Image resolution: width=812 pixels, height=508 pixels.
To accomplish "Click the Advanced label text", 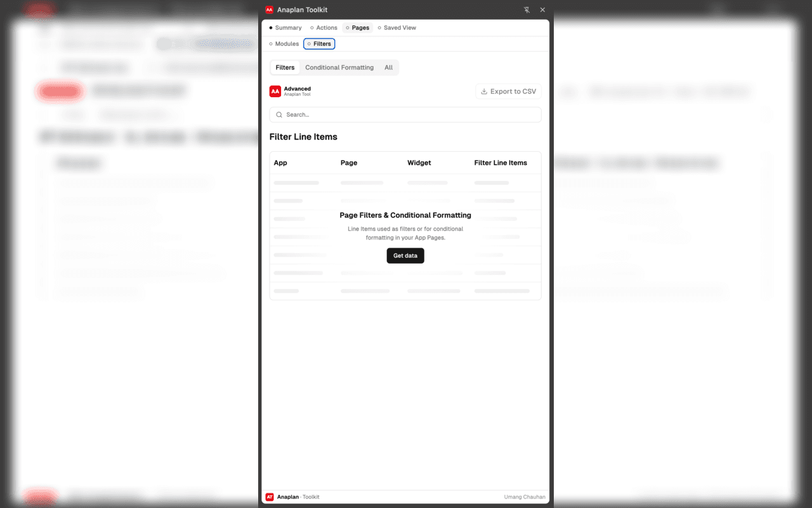I will 298,89.
